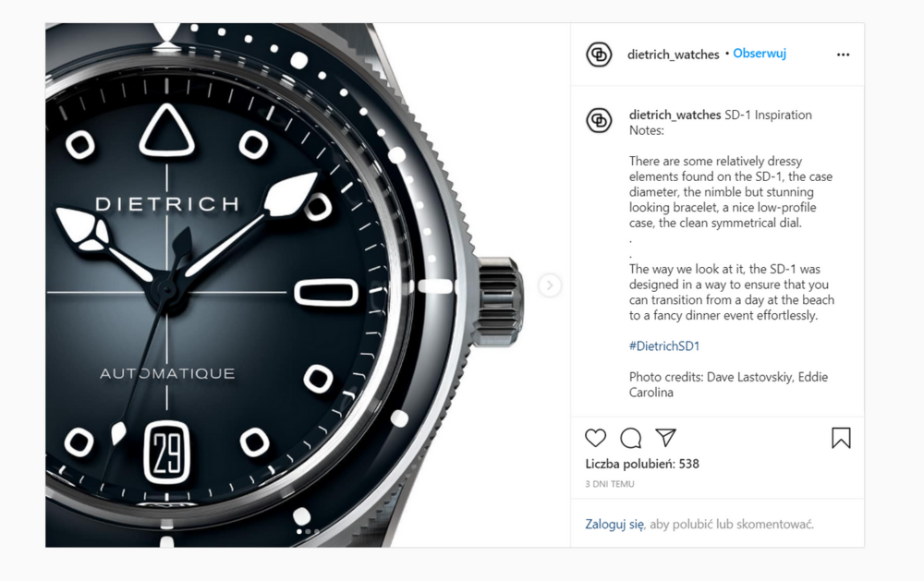
Task: Select third carousel dot indicator
Action: [316, 531]
